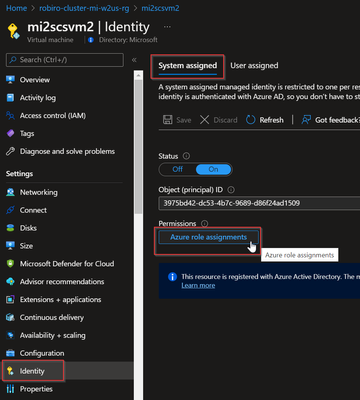Click the sidebar vertical scrollbar
Viewport: 360px width, 400px height.
[x=138, y=147]
